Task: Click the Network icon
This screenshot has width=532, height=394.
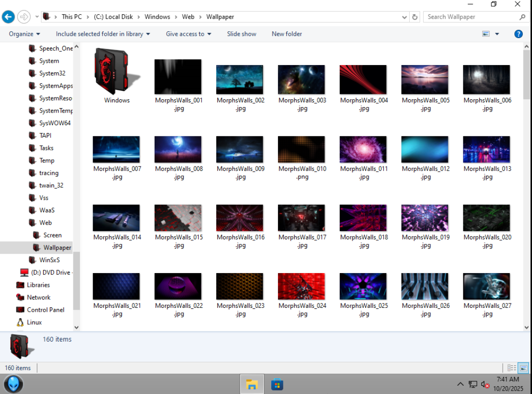Action: [21, 297]
